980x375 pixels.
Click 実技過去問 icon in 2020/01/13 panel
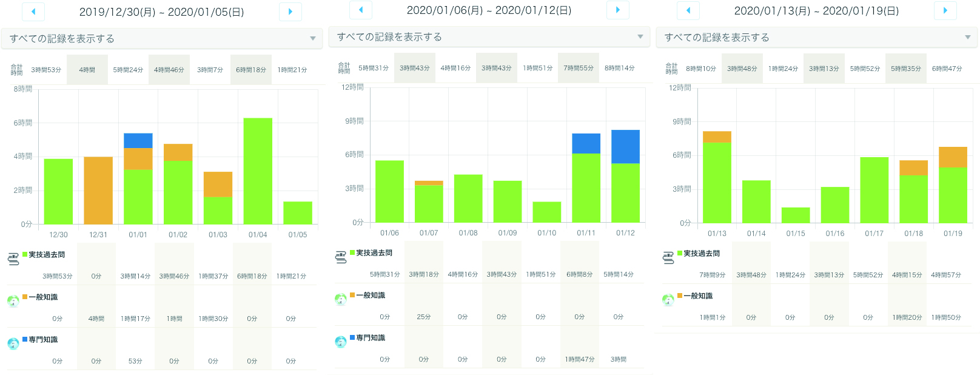click(668, 258)
